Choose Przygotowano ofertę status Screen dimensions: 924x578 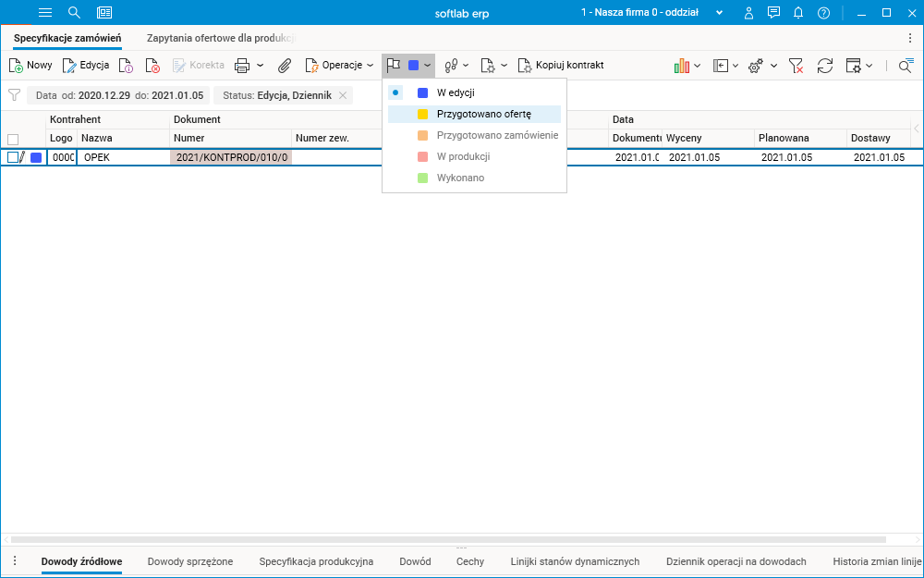(x=474, y=114)
